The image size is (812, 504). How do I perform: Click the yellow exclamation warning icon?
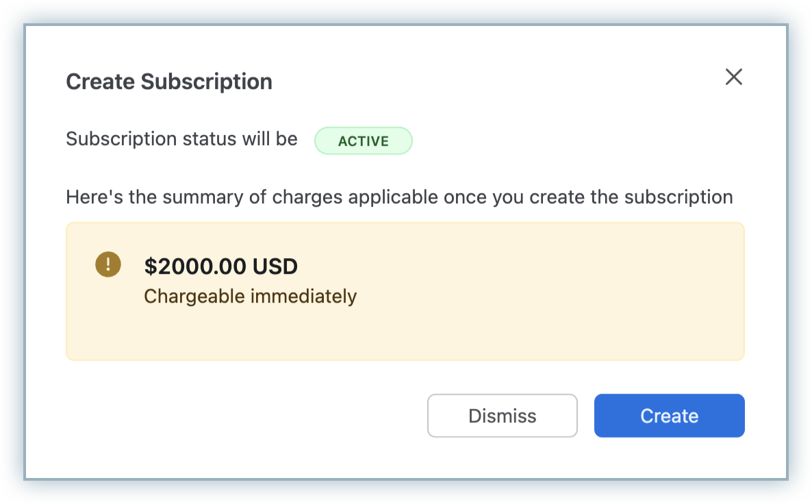108,264
